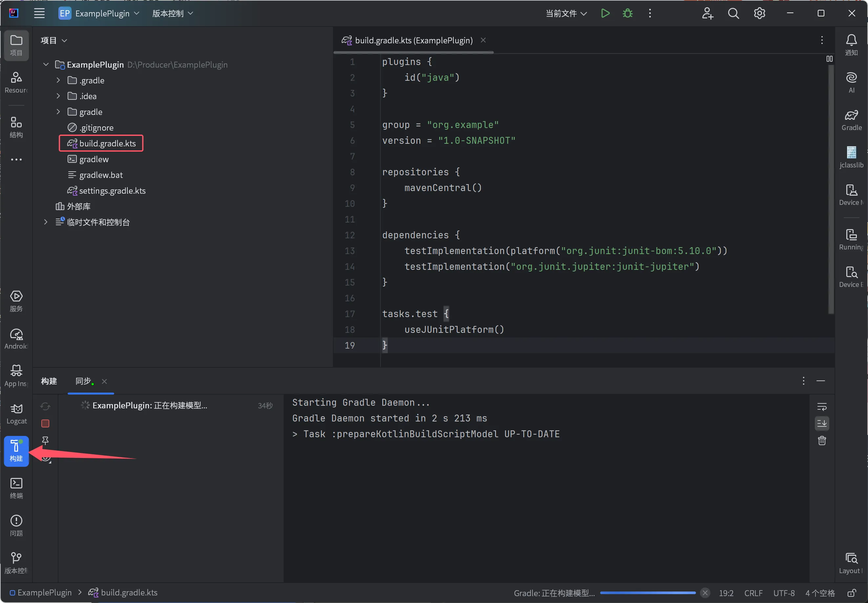Open the Version Control branch icon in sidebar
868x603 pixels.
[x=16, y=563]
